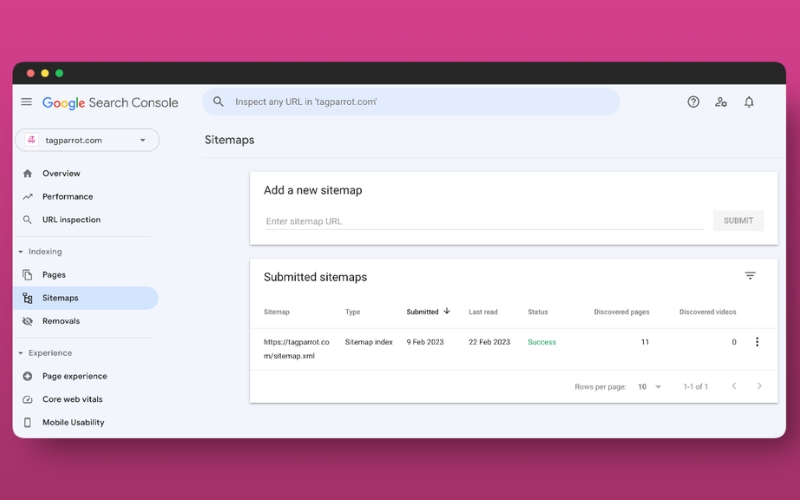This screenshot has width=800, height=500.
Task: Click the URL inspection magnifier icon
Action: tap(28, 220)
